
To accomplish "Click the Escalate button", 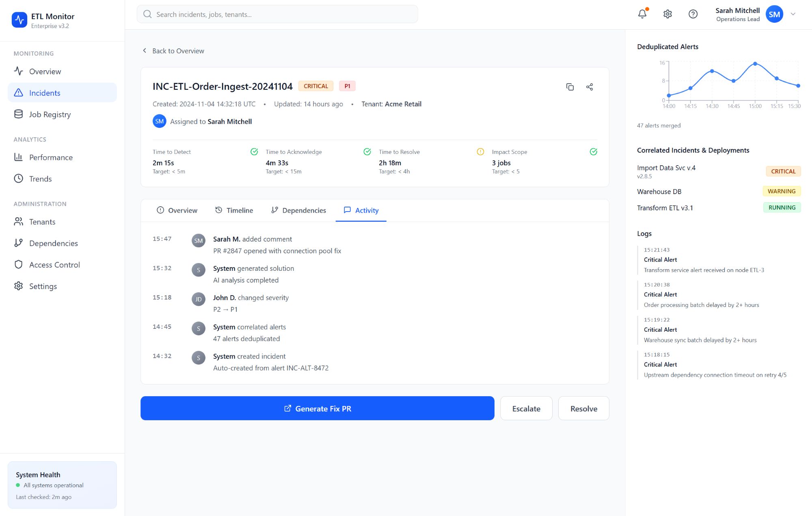I will 526,408.
